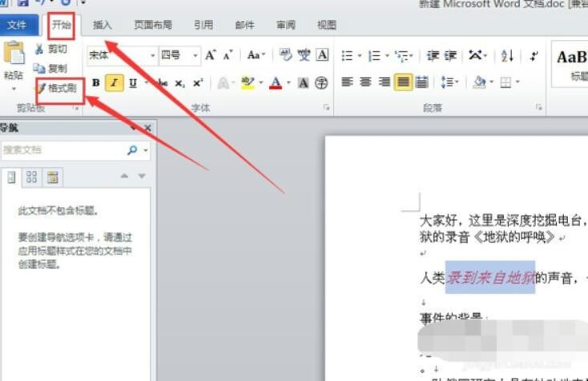The image size is (588, 381).
Task: Switch to the 插入 (Insert) tab
Action: click(102, 25)
